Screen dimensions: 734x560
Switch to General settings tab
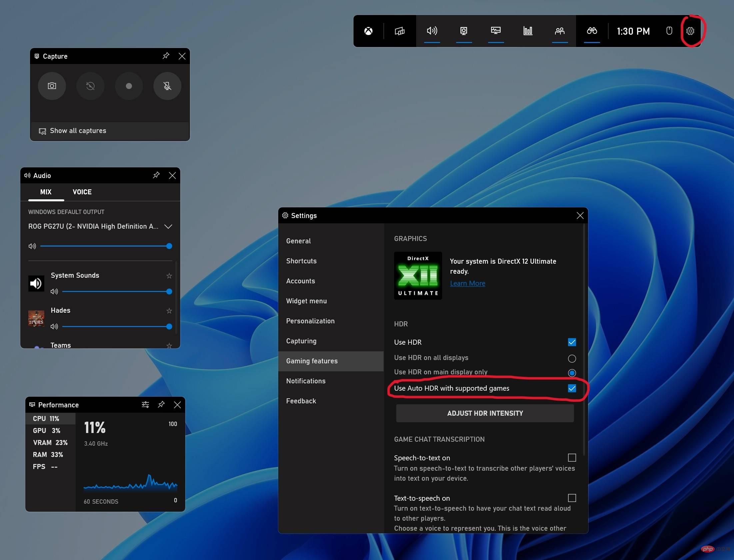(x=298, y=240)
